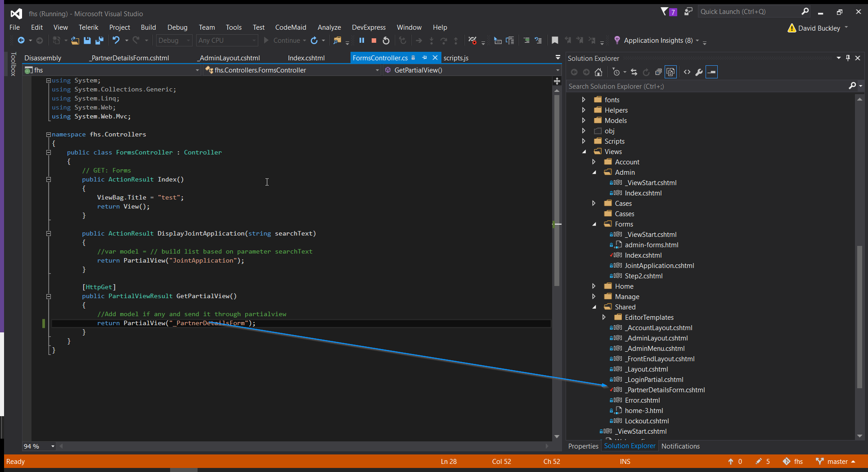Toggle Preview Selected Items in Solution Explorer
This screenshot has height=472, width=868.
point(711,72)
